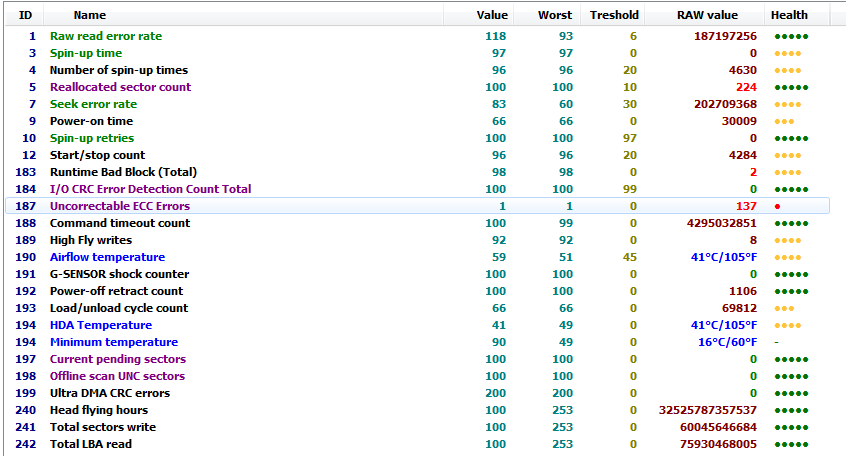846x456 pixels.
Task: Click RAW value 187197256
Action: (725, 36)
